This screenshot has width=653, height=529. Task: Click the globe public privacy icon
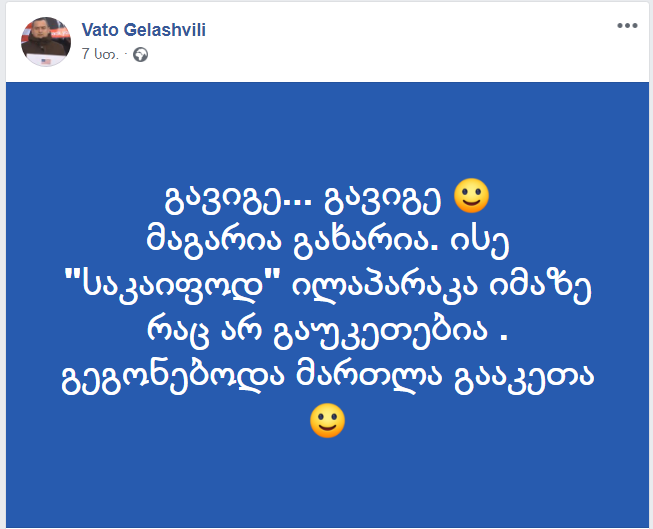click(x=140, y=55)
